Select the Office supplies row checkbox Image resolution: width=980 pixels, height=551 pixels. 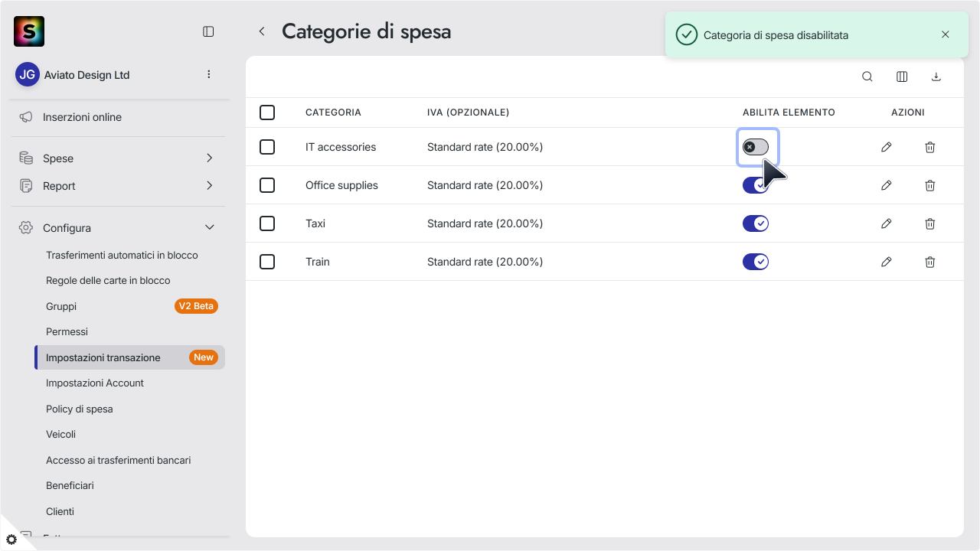point(267,185)
